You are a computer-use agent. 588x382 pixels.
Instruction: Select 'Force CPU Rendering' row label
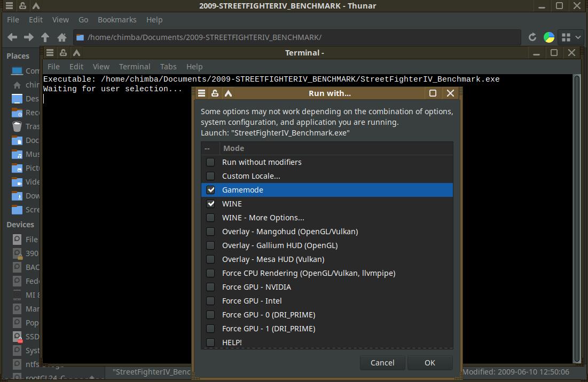[x=309, y=273]
